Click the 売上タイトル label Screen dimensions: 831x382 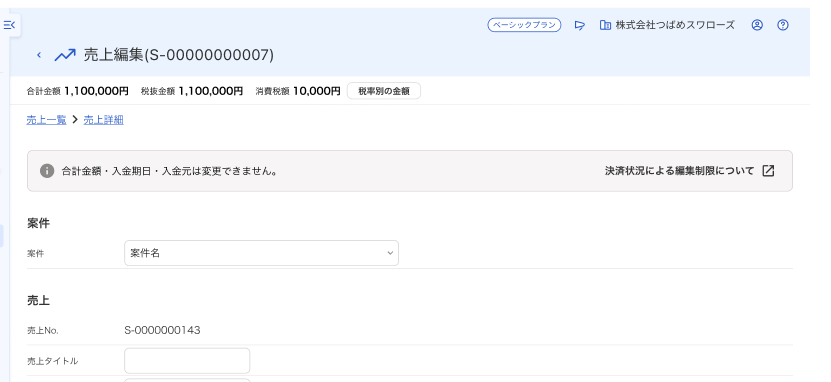[52, 361]
